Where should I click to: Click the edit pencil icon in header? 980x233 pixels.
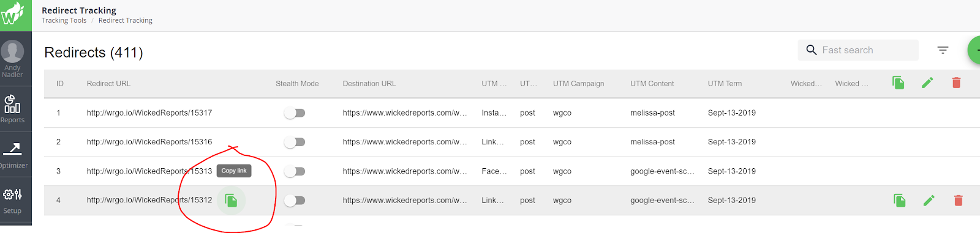pos(927,83)
